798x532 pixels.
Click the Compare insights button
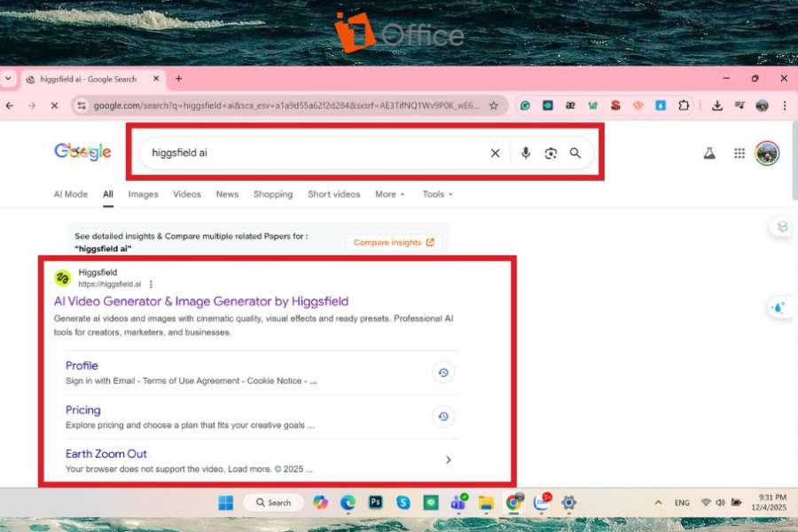[394, 242]
